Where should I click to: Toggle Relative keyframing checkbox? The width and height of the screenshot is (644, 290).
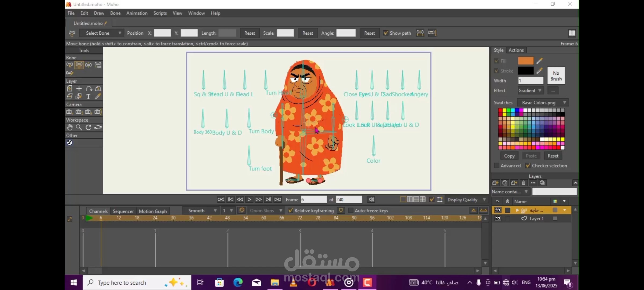tap(290, 211)
